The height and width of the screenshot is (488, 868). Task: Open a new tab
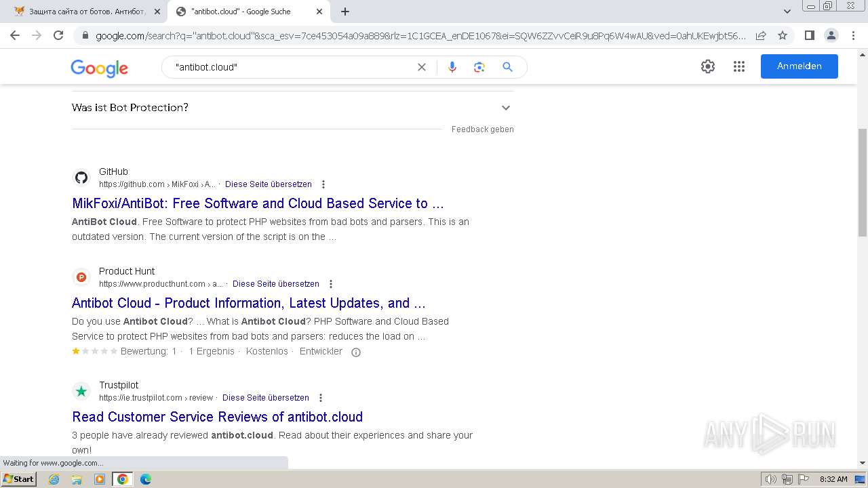pos(345,12)
